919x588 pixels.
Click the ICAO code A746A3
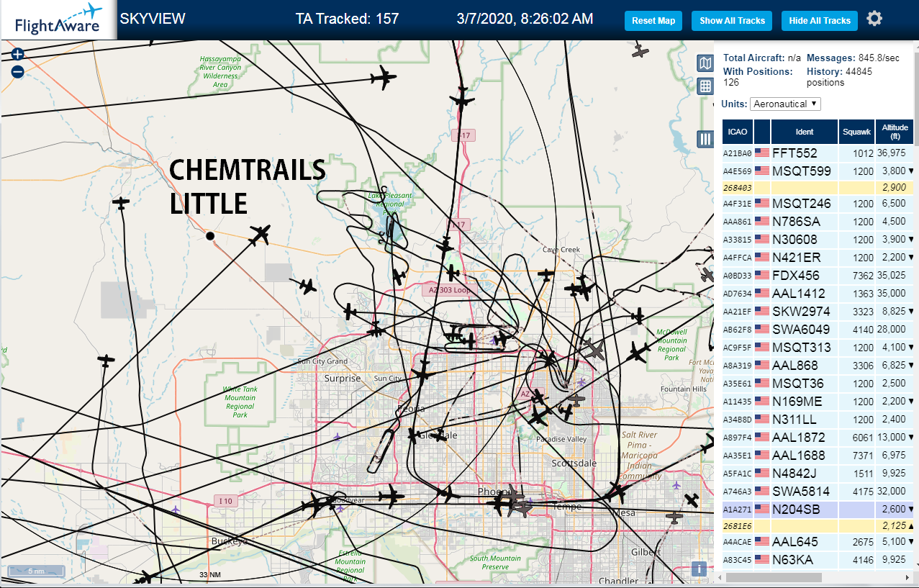coord(738,492)
